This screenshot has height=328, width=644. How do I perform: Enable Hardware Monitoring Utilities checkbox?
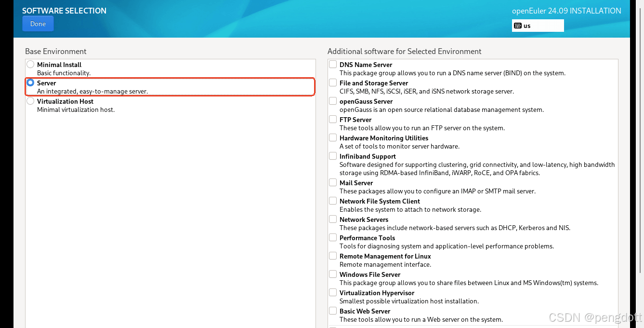(x=333, y=137)
